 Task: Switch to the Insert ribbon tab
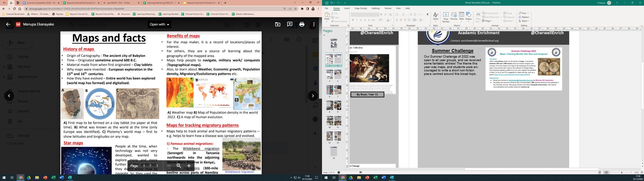pos(347,8)
